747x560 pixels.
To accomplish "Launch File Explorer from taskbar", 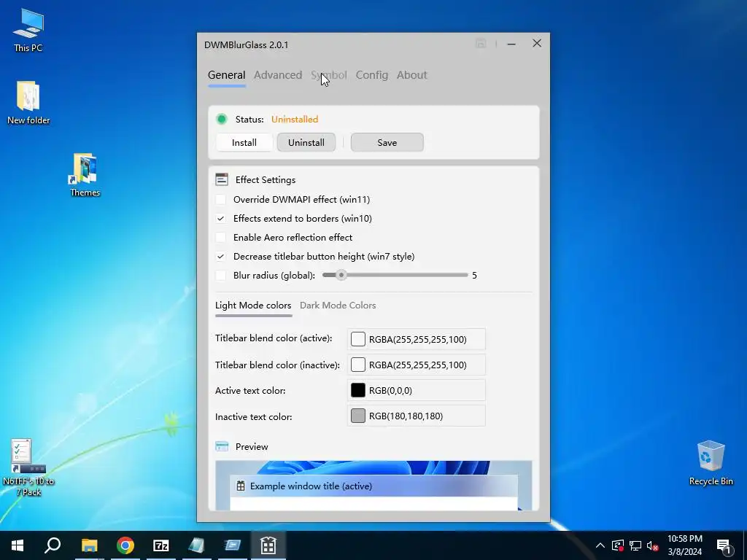I will (x=89, y=545).
